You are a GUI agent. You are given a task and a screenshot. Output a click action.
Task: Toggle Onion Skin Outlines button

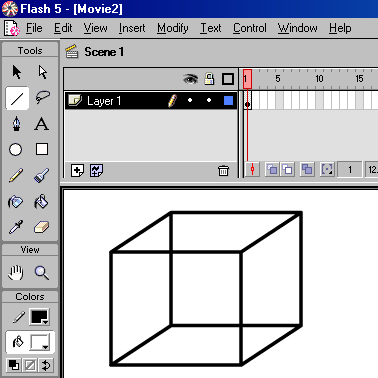tap(287, 170)
